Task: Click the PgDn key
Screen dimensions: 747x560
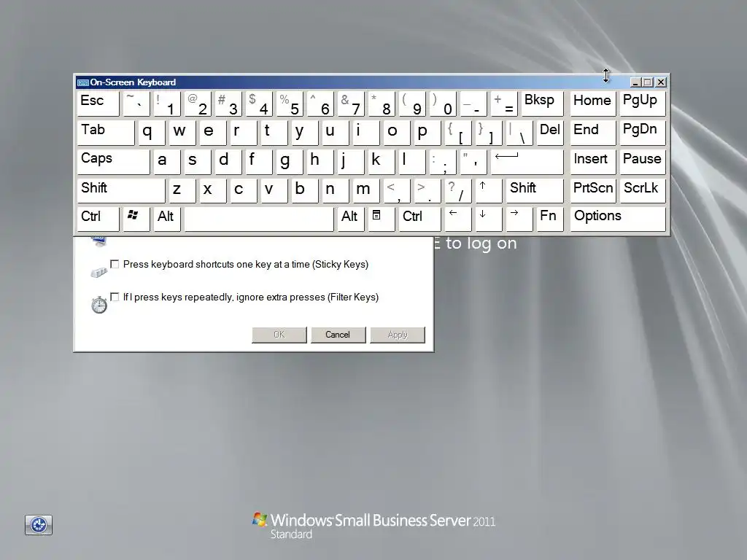Action: pos(642,133)
